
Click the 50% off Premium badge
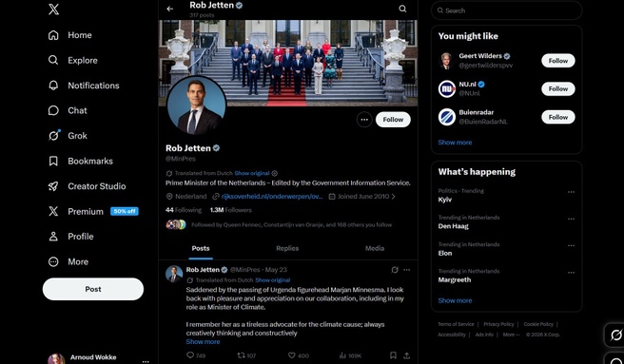point(125,211)
